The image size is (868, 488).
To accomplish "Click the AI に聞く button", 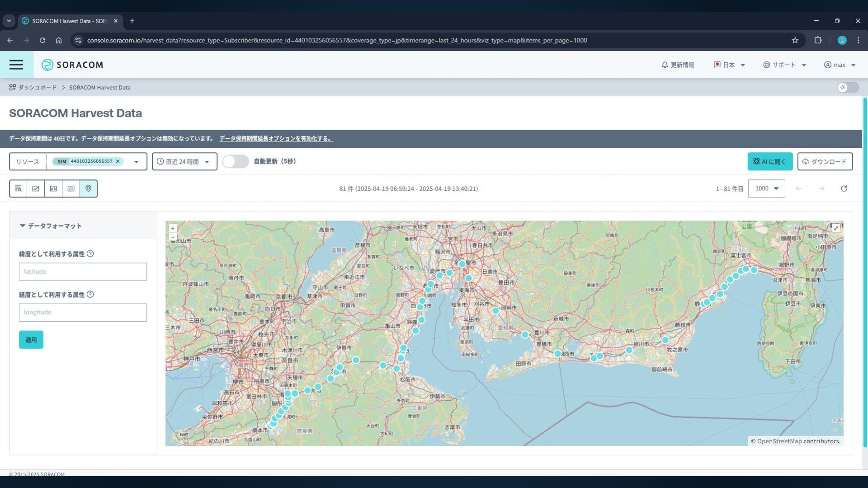I will click(x=769, y=161).
